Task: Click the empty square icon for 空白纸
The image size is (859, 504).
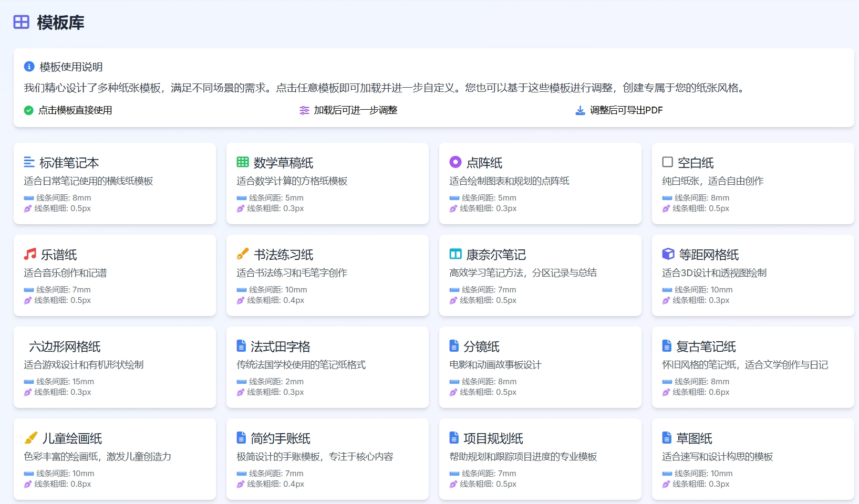Action: tap(667, 162)
